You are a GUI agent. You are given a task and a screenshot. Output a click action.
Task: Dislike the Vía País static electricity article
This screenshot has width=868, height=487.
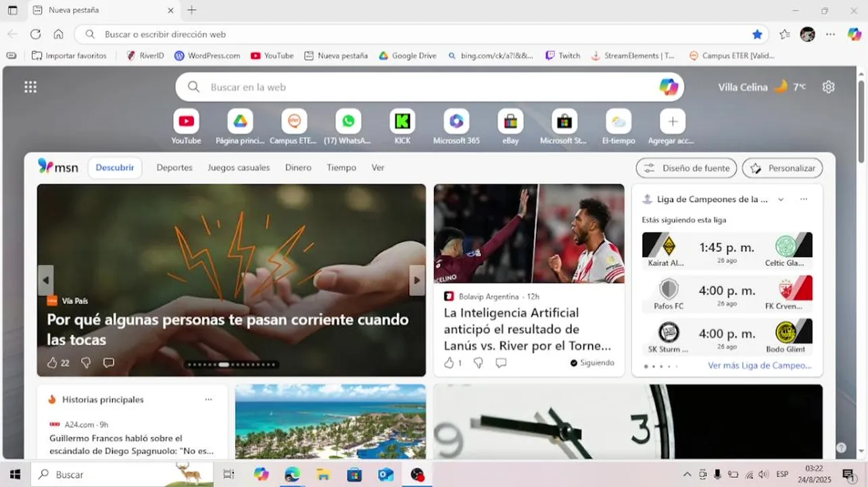86,363
